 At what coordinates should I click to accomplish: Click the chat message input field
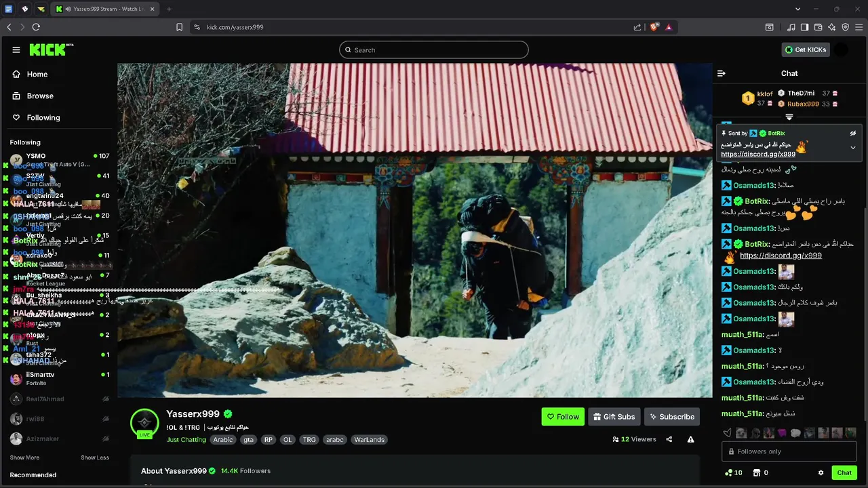(x=789, y=451)
